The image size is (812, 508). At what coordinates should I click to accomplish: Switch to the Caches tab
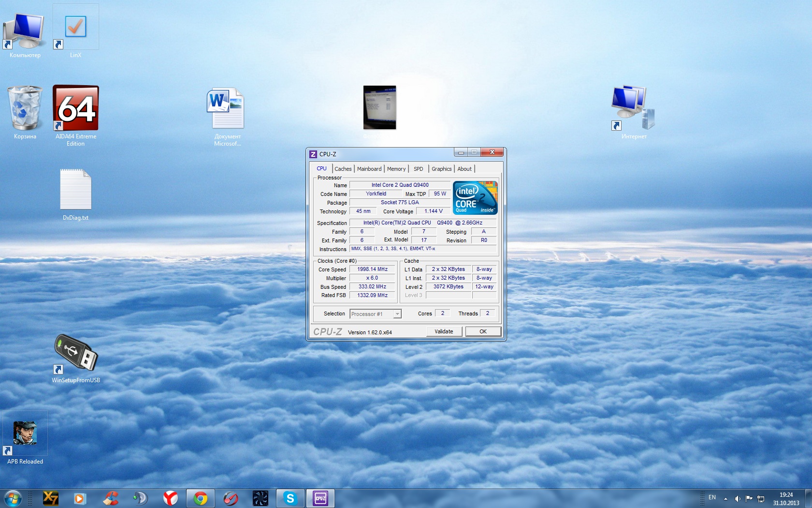[343, 169]
